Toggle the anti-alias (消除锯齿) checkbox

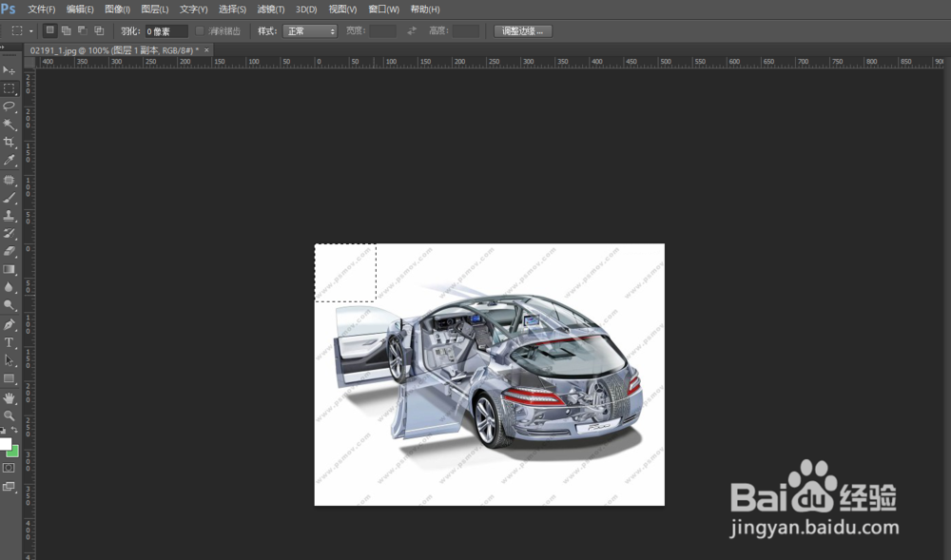tap(199, 31)
